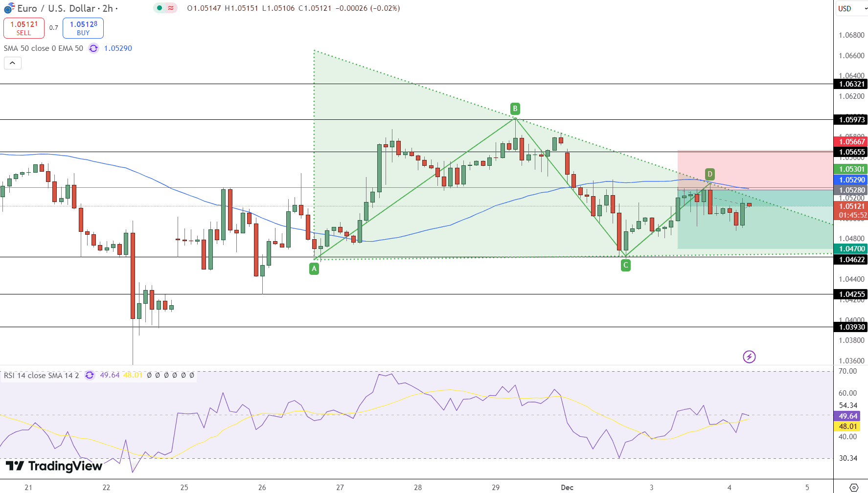Image resolution: width=868 pixels, height=493 pixels.
Task: Click the purple lightning bolt events icon
Action: 749,357
